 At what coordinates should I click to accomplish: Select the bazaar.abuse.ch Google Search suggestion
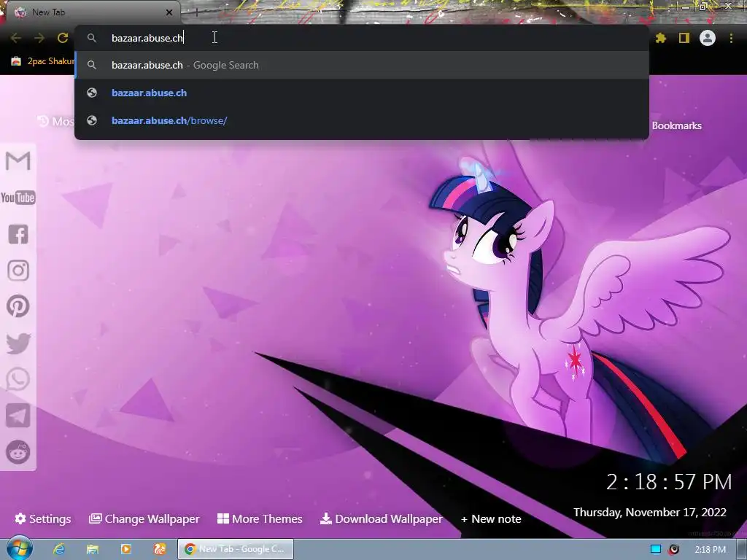tap(362, 65)
